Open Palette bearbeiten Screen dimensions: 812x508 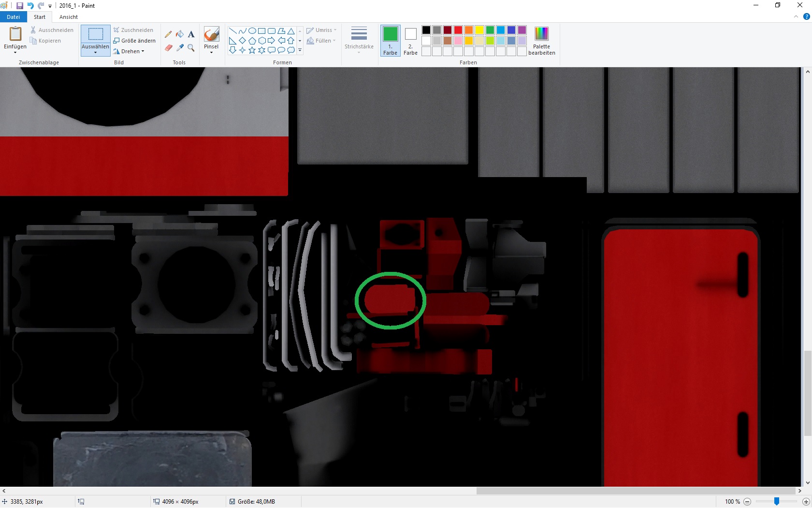[x=541, y=41]
